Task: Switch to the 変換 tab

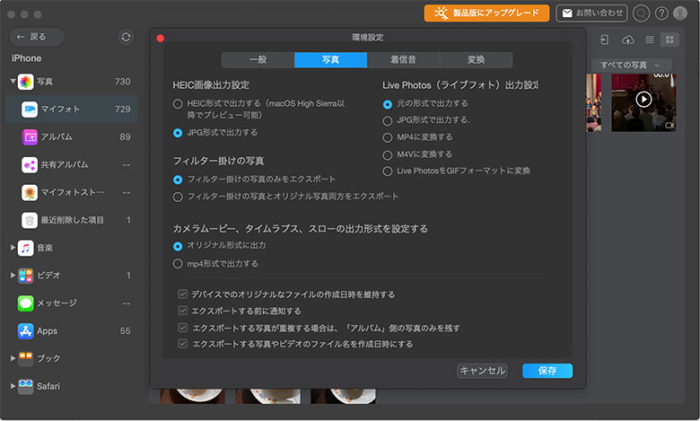Action: [476, 60]
